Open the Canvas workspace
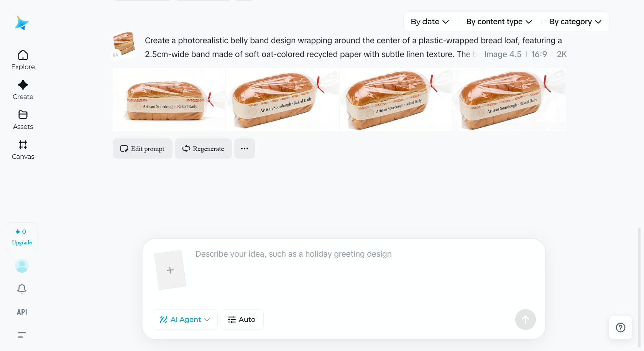The height and width of the screenshot is (351, 644). pyautogui.click(x=23, y=150)
